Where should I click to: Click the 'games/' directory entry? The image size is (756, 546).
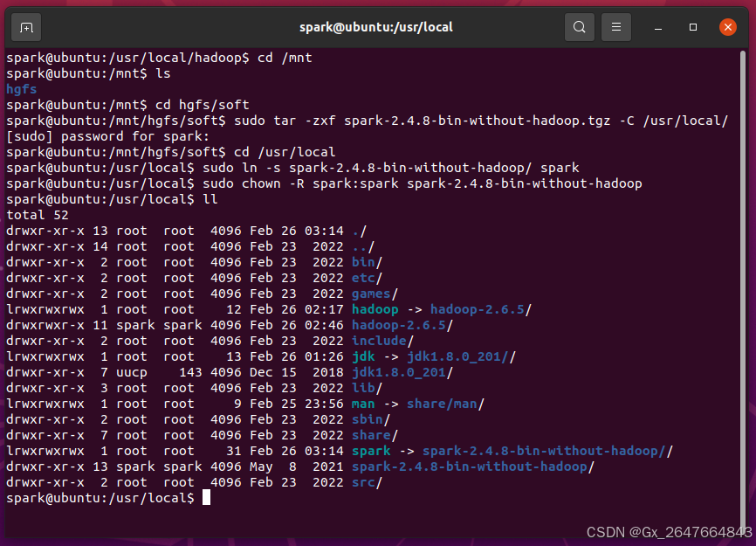(x=375, y=294)
